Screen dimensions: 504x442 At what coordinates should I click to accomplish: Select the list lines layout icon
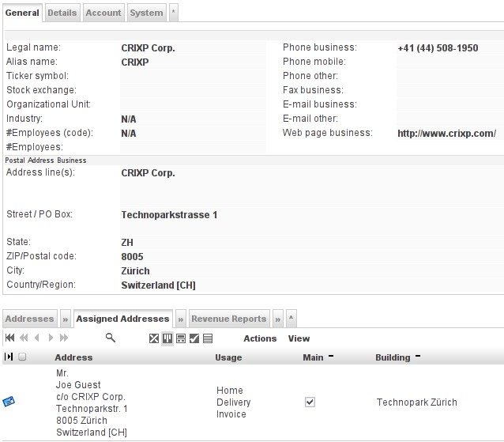(x=208, y=338)
